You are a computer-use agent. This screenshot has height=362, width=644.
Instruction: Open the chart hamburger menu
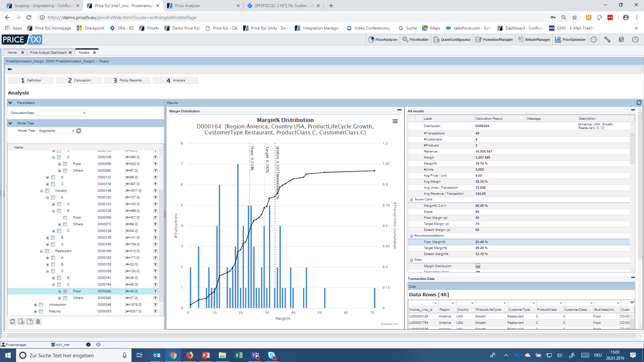pyautogui.click(x=395, y=121)
